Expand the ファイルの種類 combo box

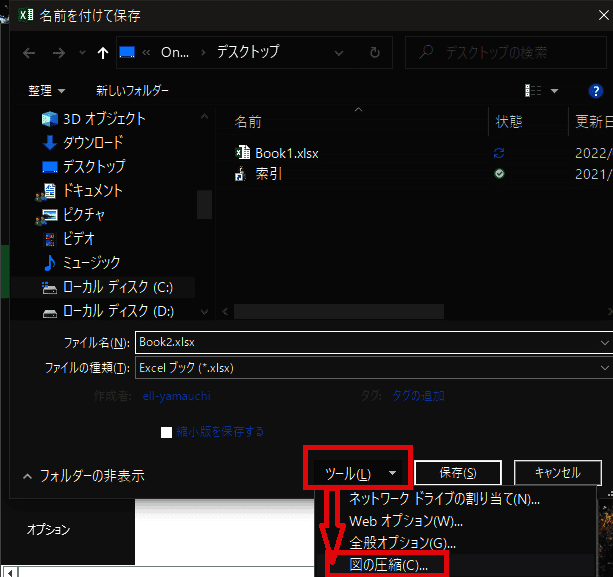370,367
